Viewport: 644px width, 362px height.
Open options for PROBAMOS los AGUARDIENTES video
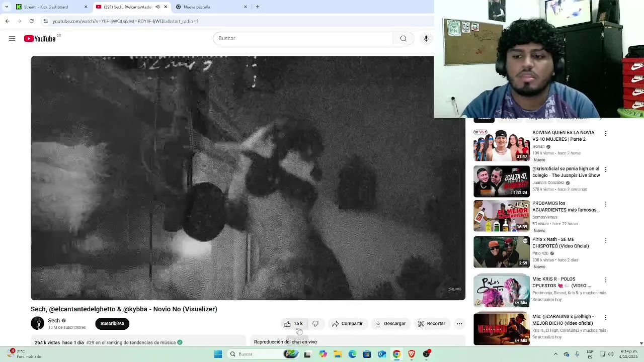click(x=605, y=204)
